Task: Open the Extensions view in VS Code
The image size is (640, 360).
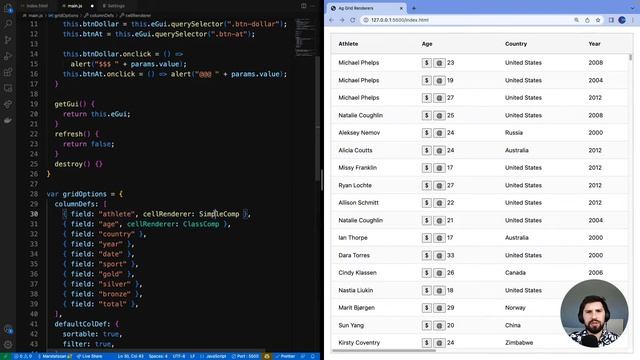Action: click(x=8, y=72)
